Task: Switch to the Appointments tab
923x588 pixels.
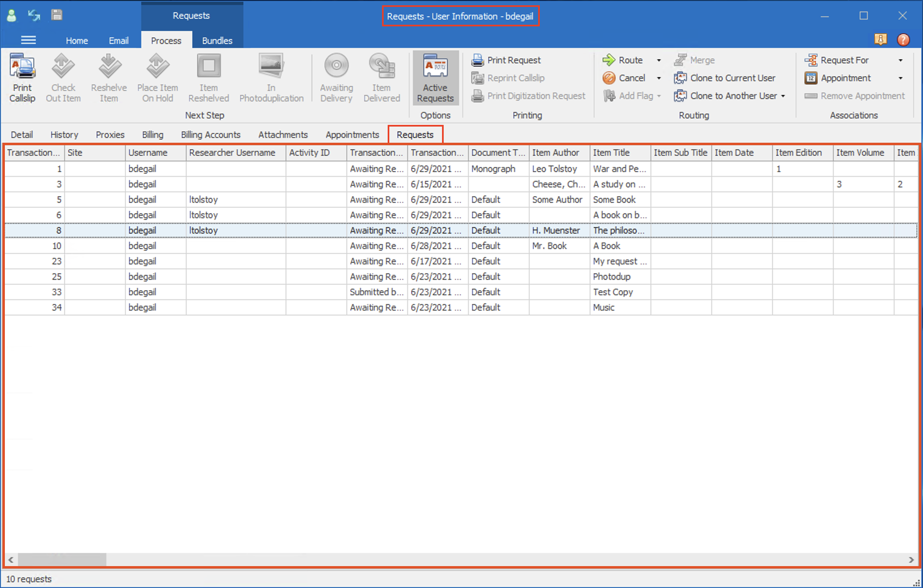Action: tap(352, 134)
